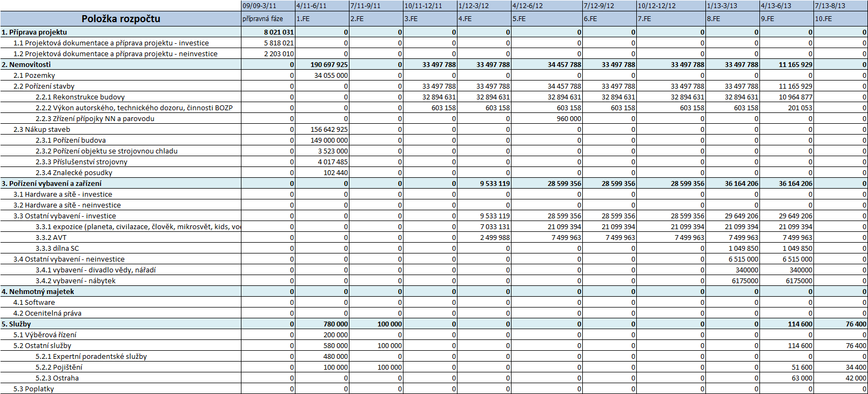The height and width of the screenshot is (394, 868).
Task: Select '2.2 Pořízení stavby' row label
Action: pos(44,86)
